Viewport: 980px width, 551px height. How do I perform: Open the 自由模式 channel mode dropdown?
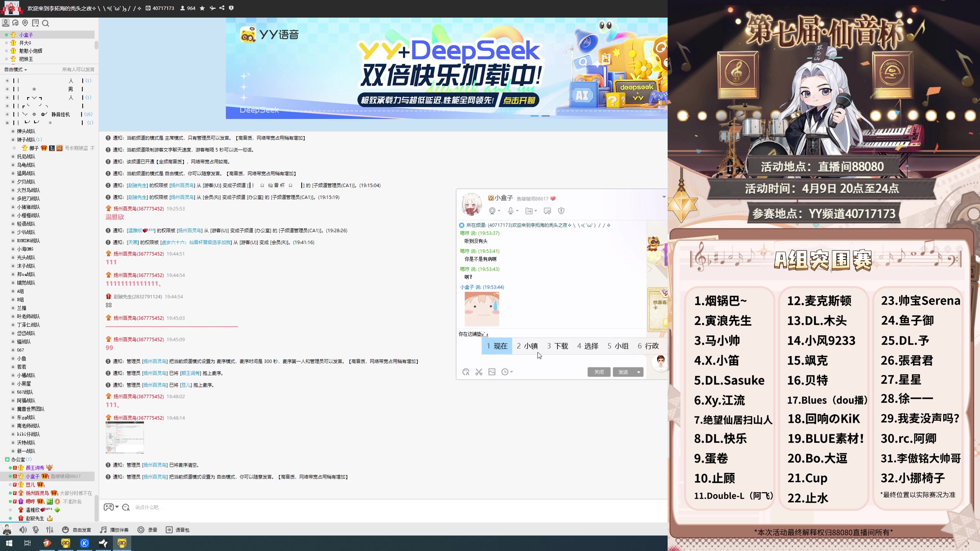click(x=16, y=70)
